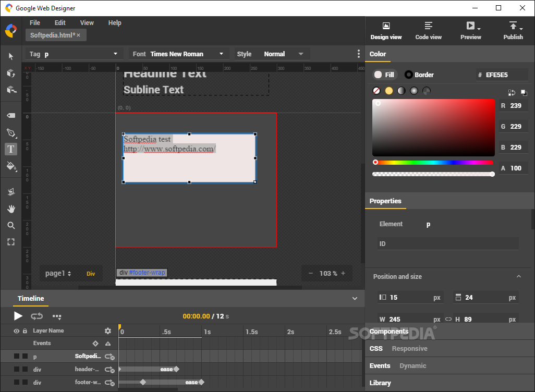Open the File menu
Image resolution: width=535 pixels, height=392 pixels.
coord(35,23)
